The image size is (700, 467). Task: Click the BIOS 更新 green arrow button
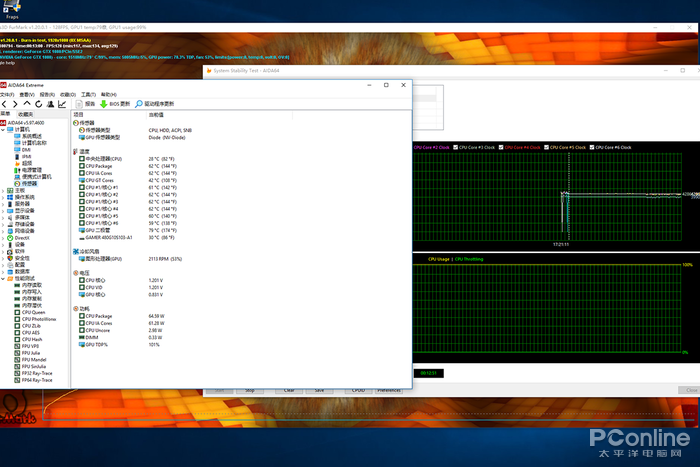pyautogui.click(x=114, y=104)
